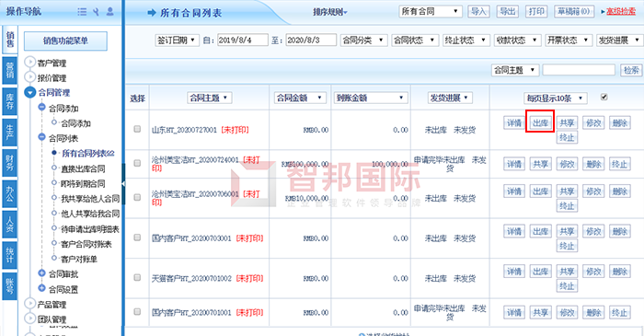Open 客户合同对账表 in tree
This screenshot has height=336, width=644.
tap(86, 244)
